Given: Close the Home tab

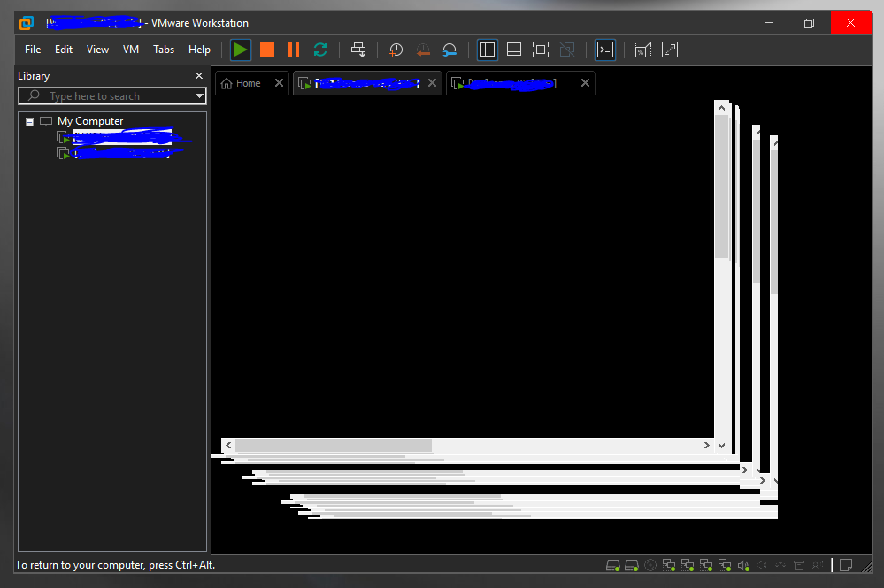Looking at the screenshot, I should pyautogui.click(x=279, y=83).
